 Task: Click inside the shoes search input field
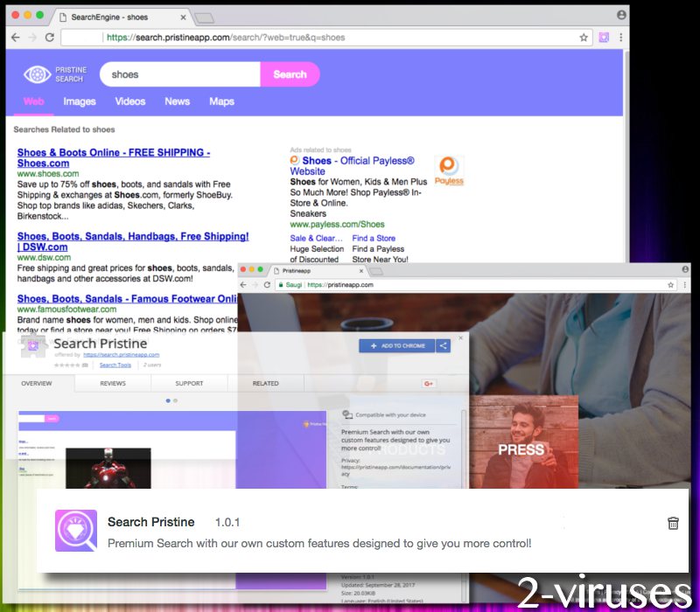coord(175,74)
